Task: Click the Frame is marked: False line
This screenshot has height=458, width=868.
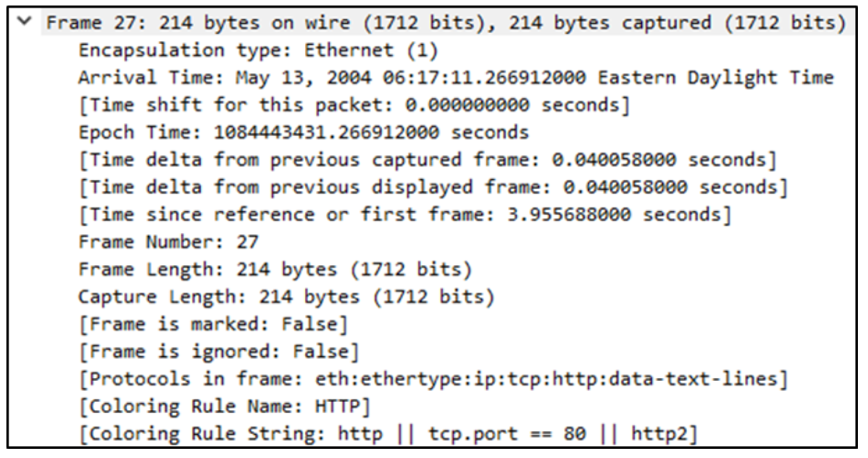Action: (213, 324)
